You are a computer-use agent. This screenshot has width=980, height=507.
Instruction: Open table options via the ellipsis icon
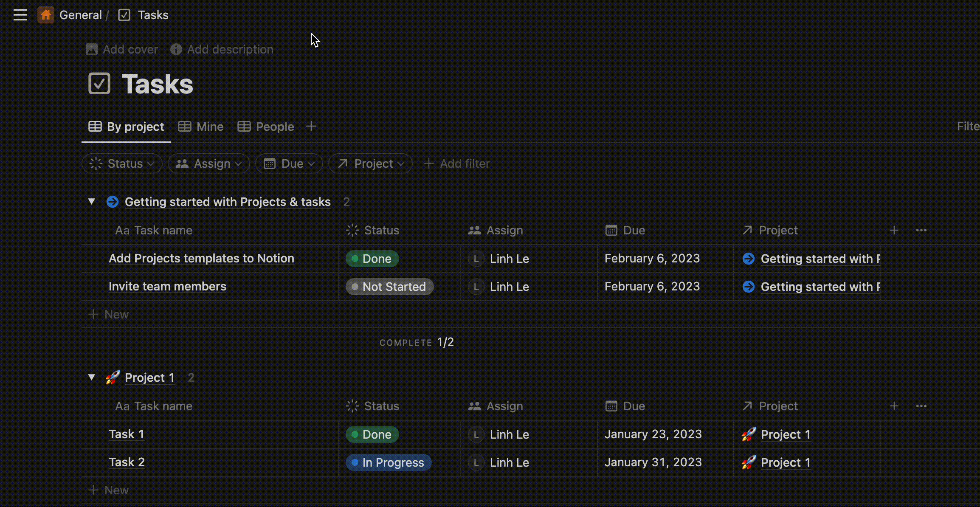click(921, 230)
